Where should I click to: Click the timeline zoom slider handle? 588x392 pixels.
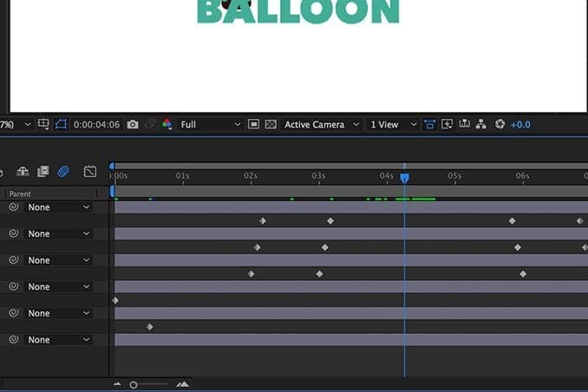click(134, 384)
